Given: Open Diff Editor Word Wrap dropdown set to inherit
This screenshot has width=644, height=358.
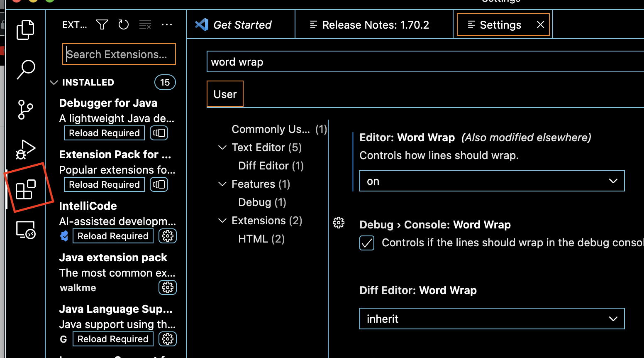Looking at the screenshot, I should click(492, 319).
